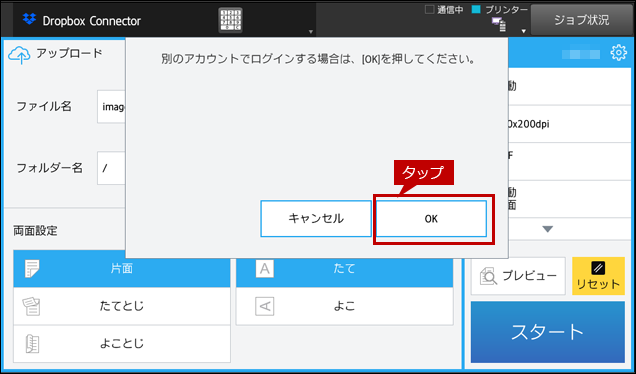This screenshot has width=636, height=374.
Task: Tap the blue スタート button
Action: pos(548,332)
